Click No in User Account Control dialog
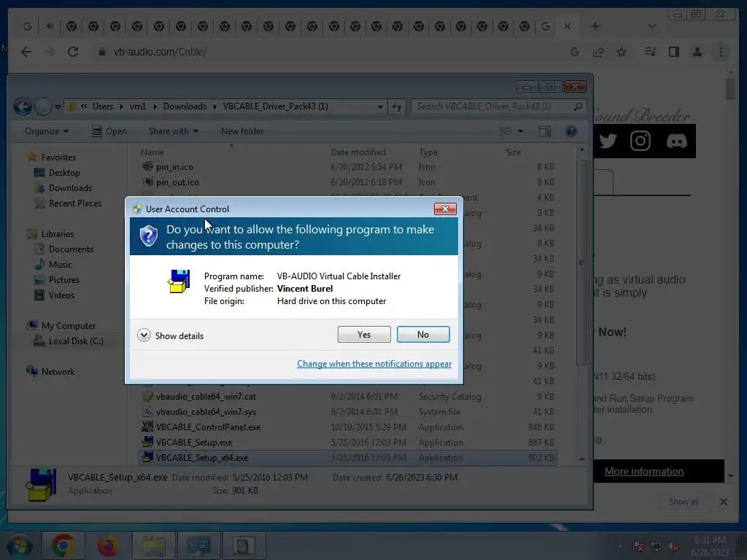This screenshot has height=560, width=747. coord(423,334)
